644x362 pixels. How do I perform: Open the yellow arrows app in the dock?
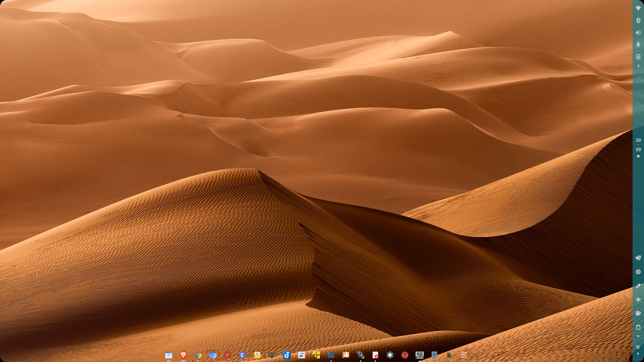click(x=316, y=355)
